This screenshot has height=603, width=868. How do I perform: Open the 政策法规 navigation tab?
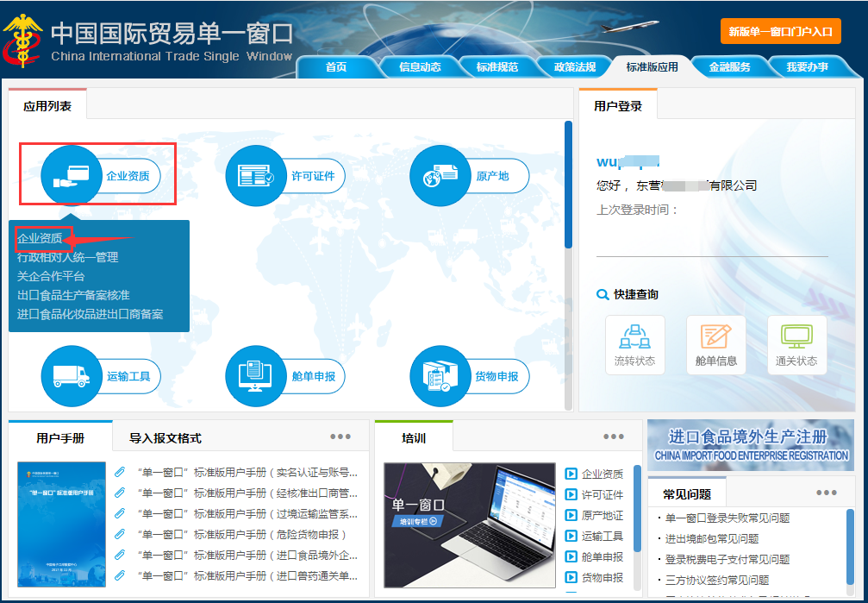point(575,67)
